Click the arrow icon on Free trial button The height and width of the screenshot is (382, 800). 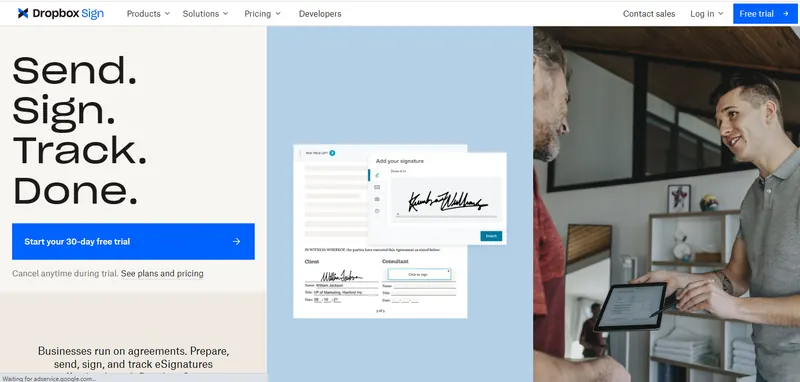[x=786, y=14]
